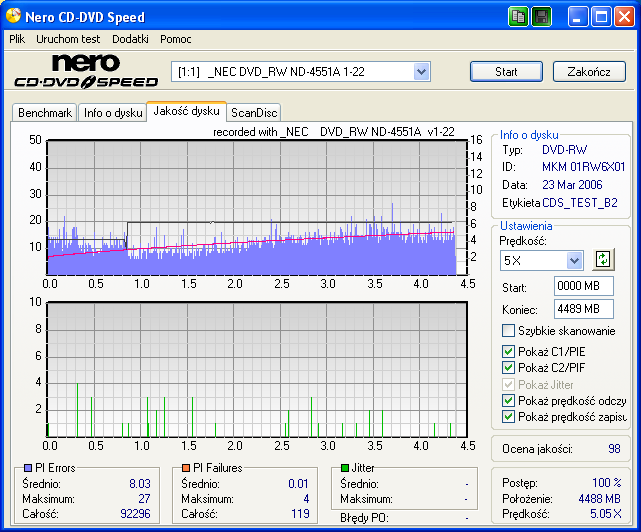The width and height of the screenshot is (641, 532).
Task: Click PI Errors average 8.03
Action: (x=140, y=484)
